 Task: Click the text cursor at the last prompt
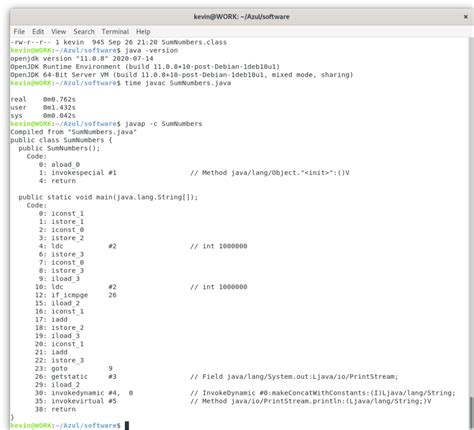click(x=127, y=426)
